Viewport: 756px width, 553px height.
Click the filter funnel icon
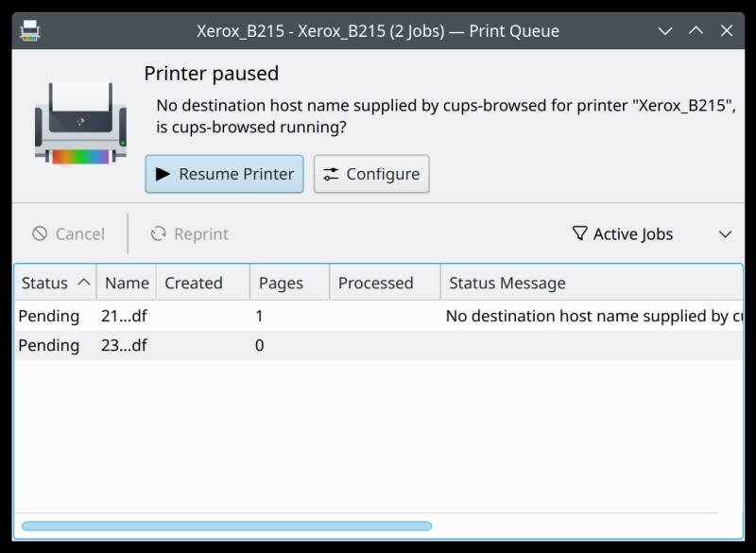tap(580, 233)
